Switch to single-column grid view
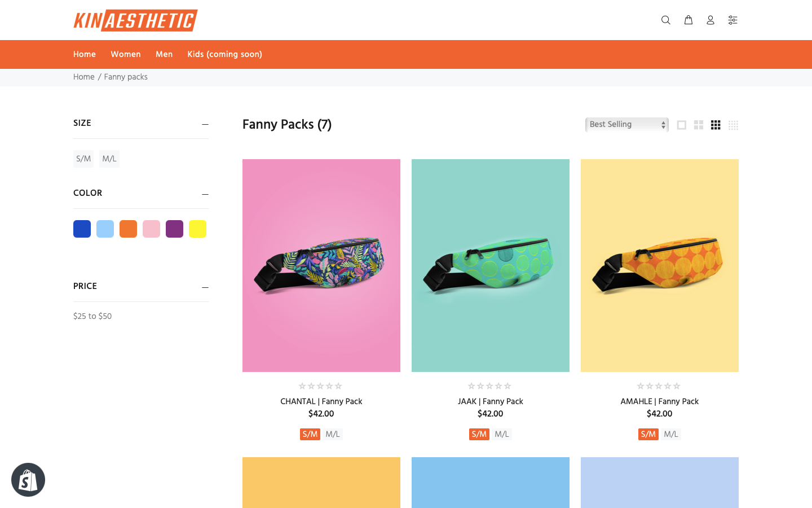 (682, 125)
